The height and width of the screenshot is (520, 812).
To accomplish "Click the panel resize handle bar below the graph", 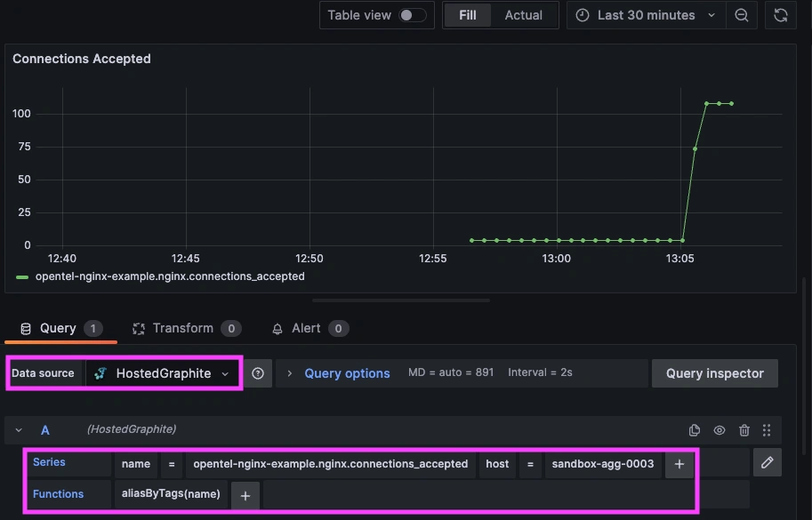I will click(x=401, y=300).
